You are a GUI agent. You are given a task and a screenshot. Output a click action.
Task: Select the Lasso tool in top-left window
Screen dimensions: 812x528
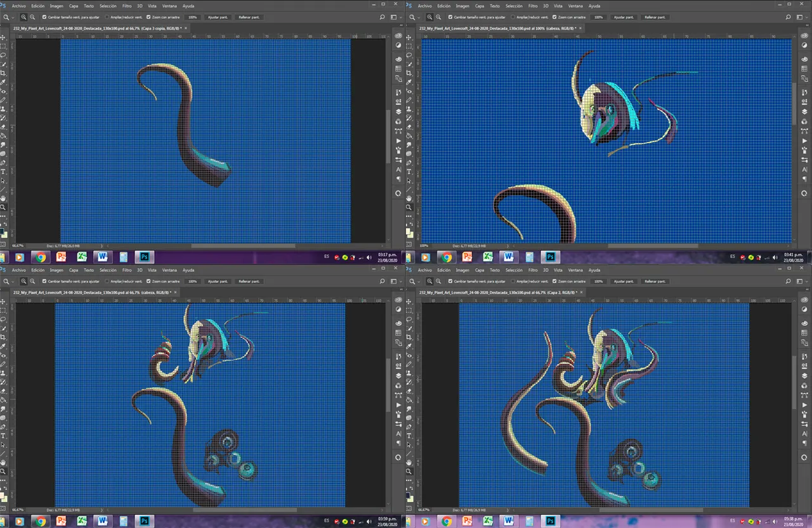point(3,55)
